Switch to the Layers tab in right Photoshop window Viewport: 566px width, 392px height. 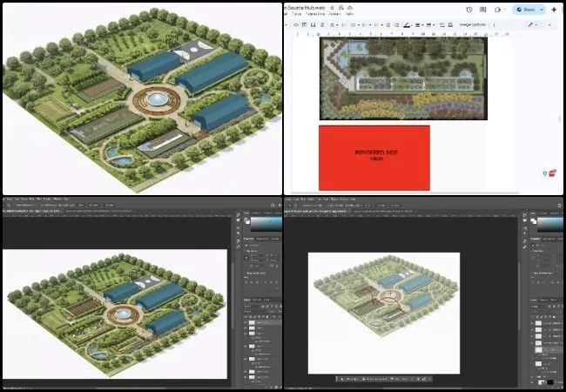click(534, 300)
